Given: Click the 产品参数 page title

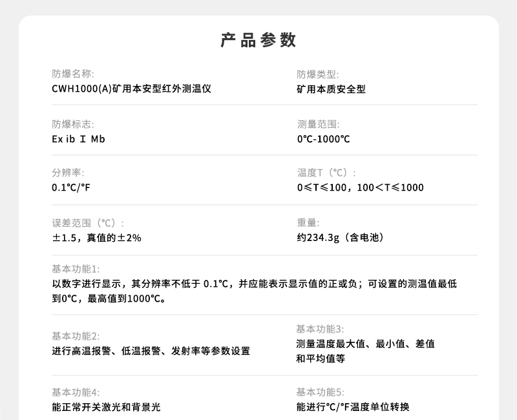Looking at the screenshot, I should tap(258, 39).
